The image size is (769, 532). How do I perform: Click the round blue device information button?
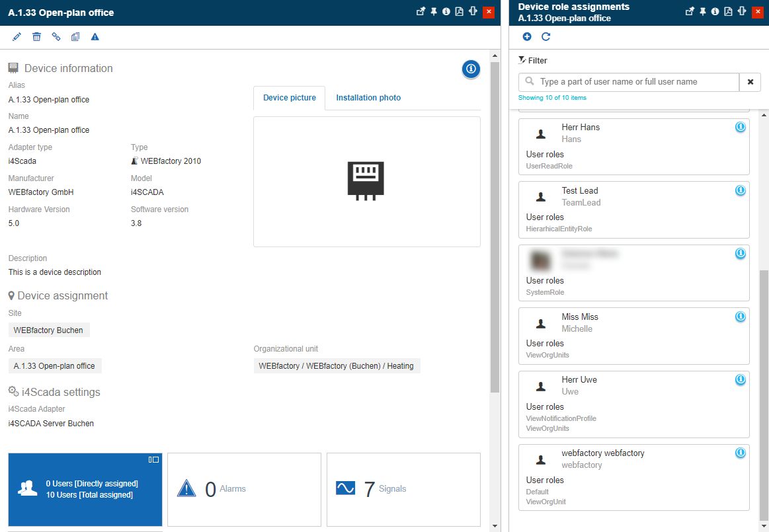pyautogui.click(x=471, y=69)
